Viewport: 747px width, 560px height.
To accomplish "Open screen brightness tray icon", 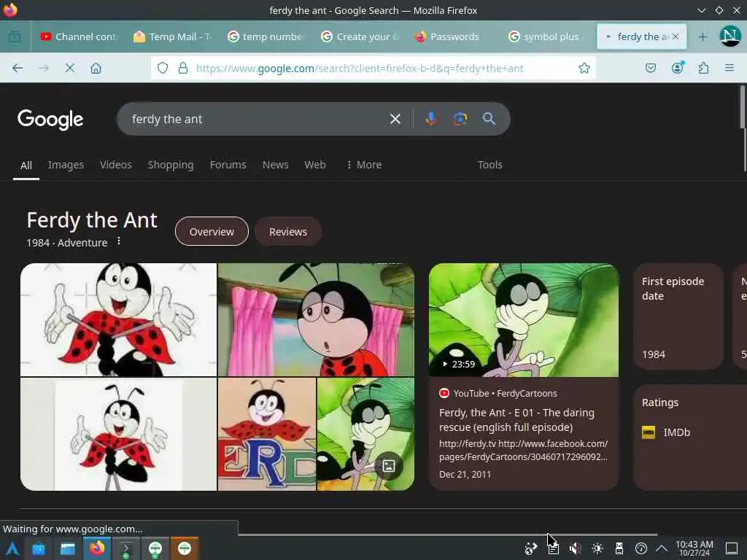I will pyautogui.click(x=597, y=548).
